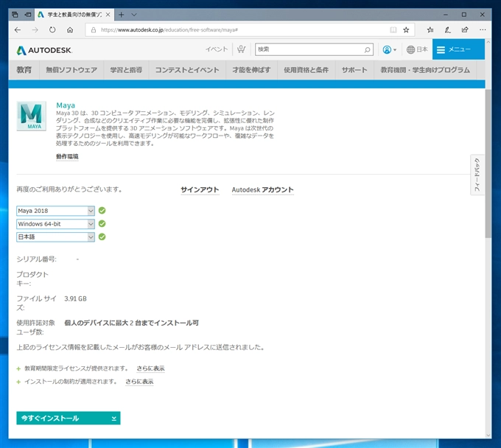501x448 pixels.
Task: Minimize the browser window
Action: [x=446, y=15]
